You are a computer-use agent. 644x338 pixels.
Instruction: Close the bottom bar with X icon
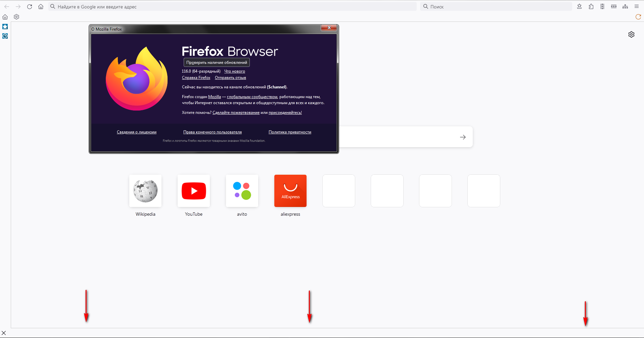pos(4,333)
